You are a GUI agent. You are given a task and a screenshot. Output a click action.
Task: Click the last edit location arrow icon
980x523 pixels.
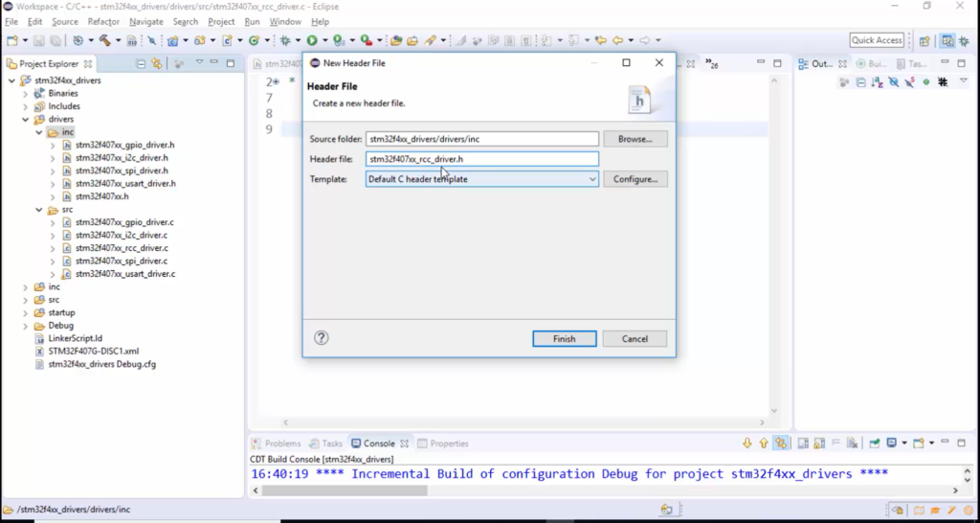coord(601,40)
